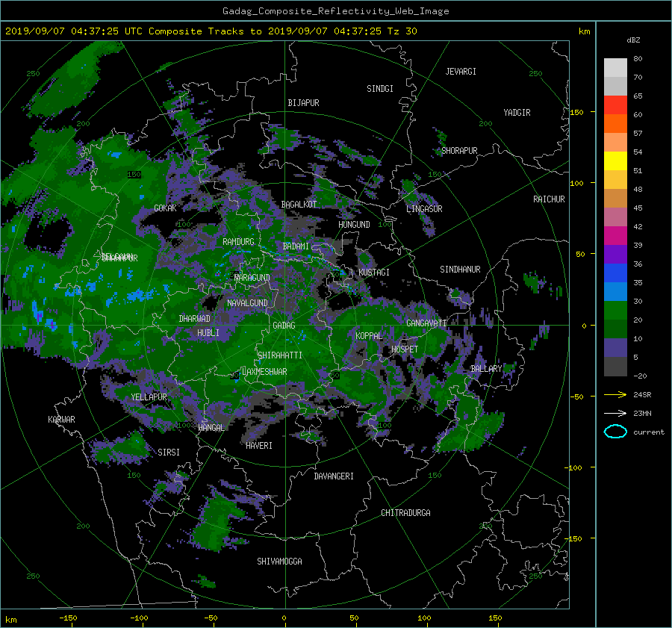The height and width of the screenshot is (628, 672).
Task: Select the light blue 30-35 dBZ swatch
Action: [x=615, y=292]
